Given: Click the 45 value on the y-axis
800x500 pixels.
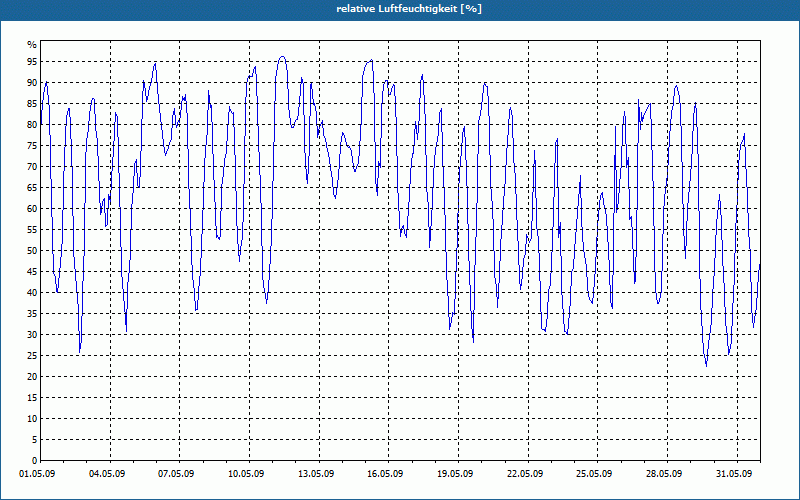Looking at the screenshot, I should (x=32, y=272).
